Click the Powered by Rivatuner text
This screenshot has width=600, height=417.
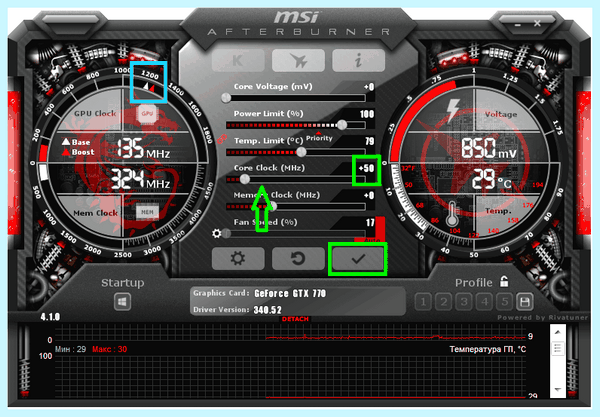[543, 317]
